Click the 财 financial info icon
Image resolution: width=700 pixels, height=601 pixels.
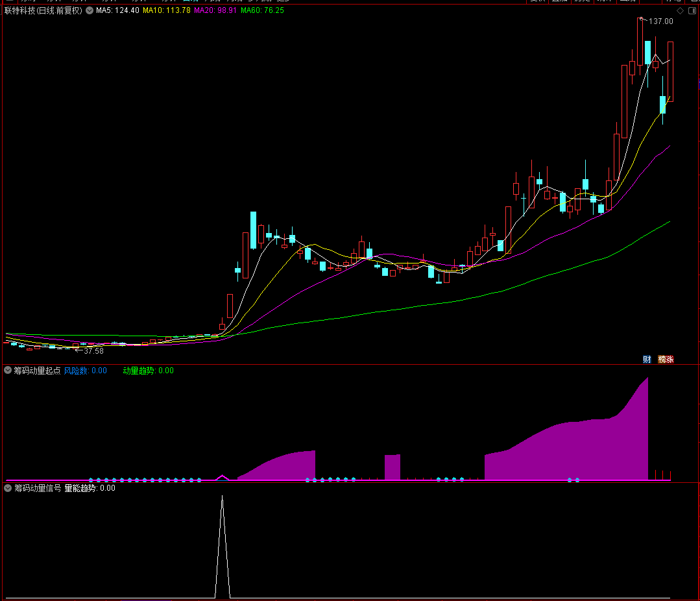[x=647, y=359]
